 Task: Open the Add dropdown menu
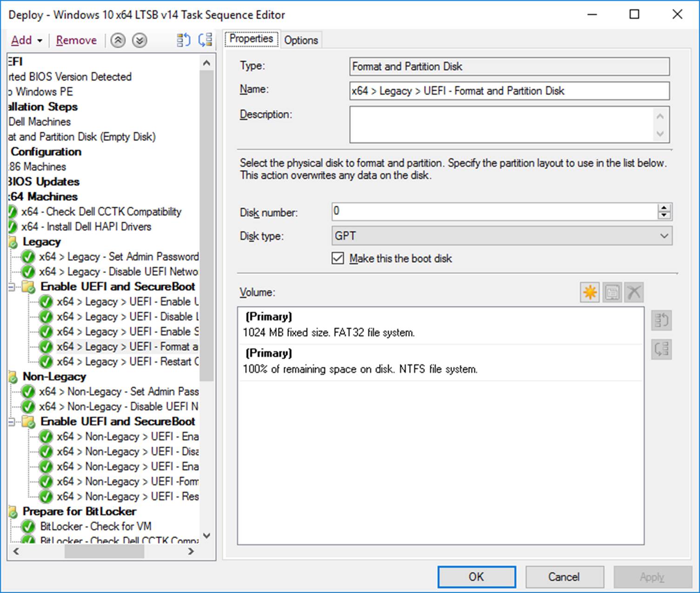pyautogui.click(x=27, y=40)
